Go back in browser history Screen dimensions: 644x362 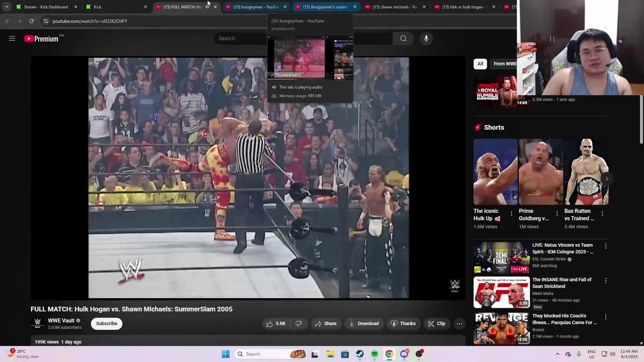coord(7,21)
